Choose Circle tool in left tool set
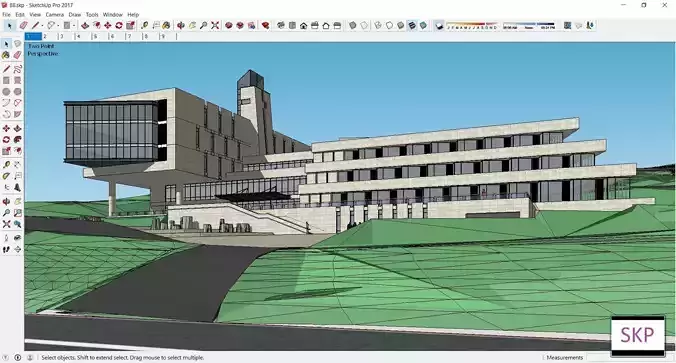The width and height of the screenshot is (676, 363). coord(6,91)
